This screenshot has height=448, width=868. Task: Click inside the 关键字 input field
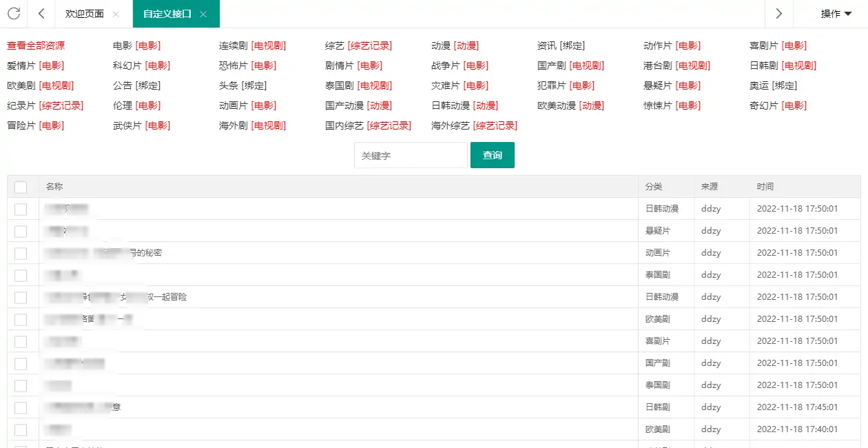click(x=410, y=155)
